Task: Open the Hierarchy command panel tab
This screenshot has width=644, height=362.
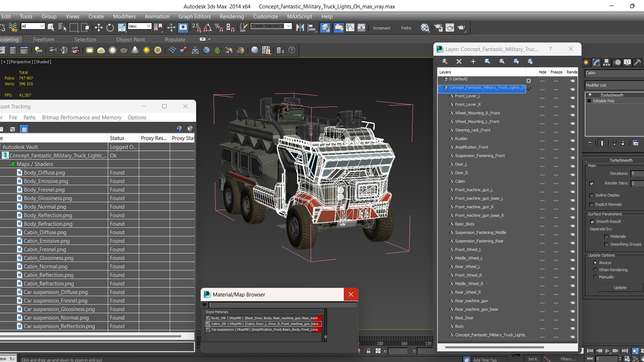Action: coord(606,62)
